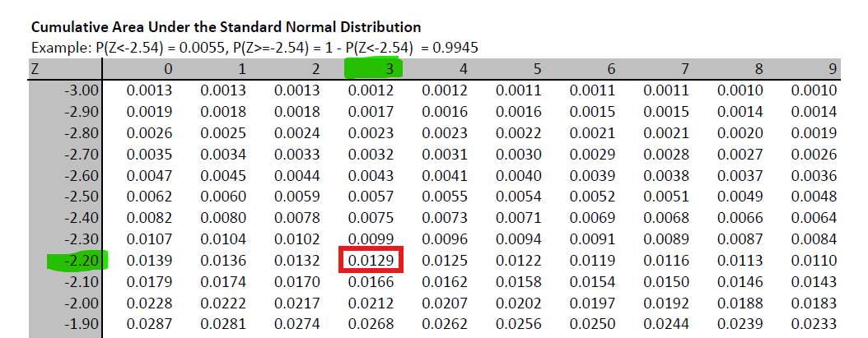Screen dimensions: 868x338
Task: Select the -1.90 row label
Action: click(x=82, y=324)
